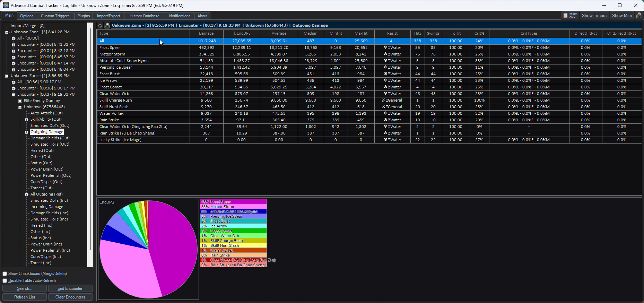Click the General resist icon in the Charge Rush row
Screen dimensions: 644x303
pos(384,100)
